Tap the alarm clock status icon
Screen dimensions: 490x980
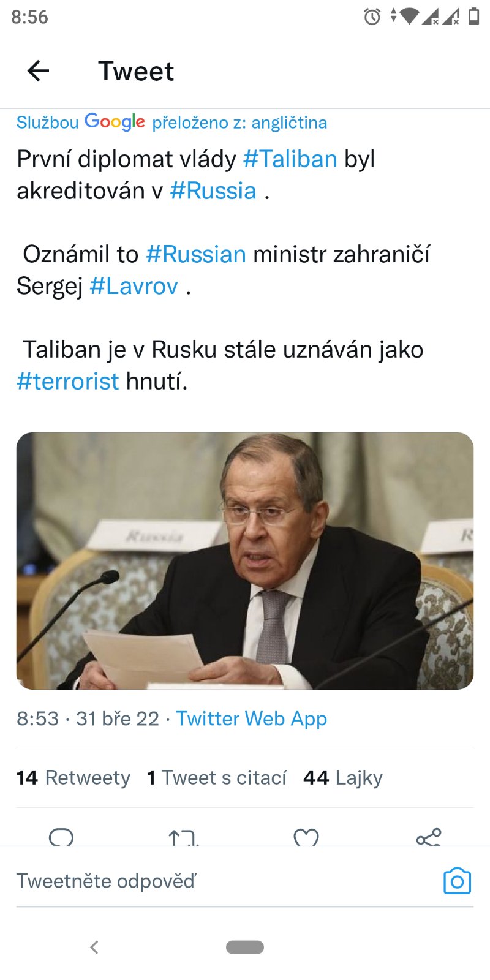point(372,17)
